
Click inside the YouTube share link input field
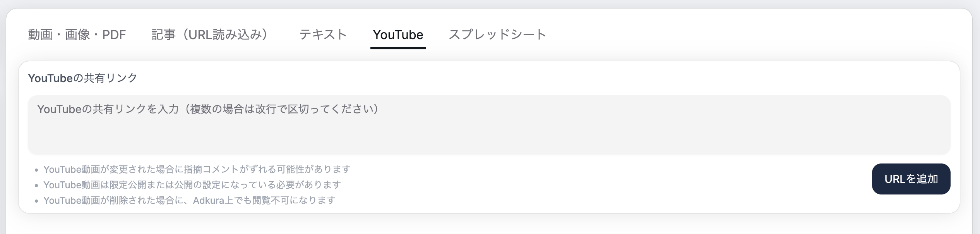point(490,124)
